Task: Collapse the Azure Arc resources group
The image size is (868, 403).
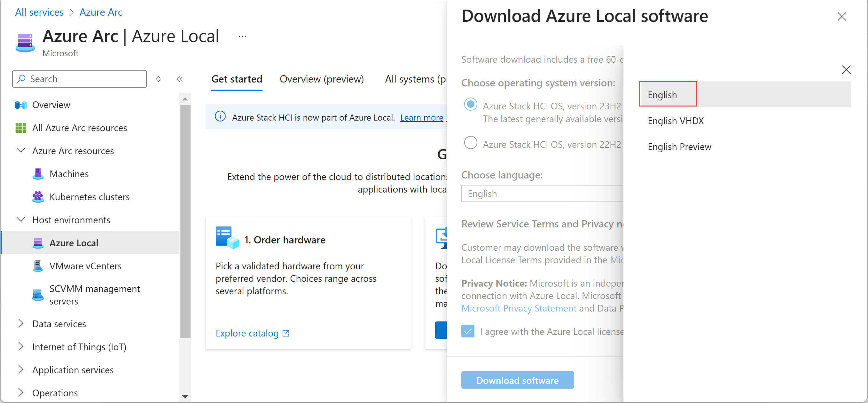Action: (x=21, y=151)
